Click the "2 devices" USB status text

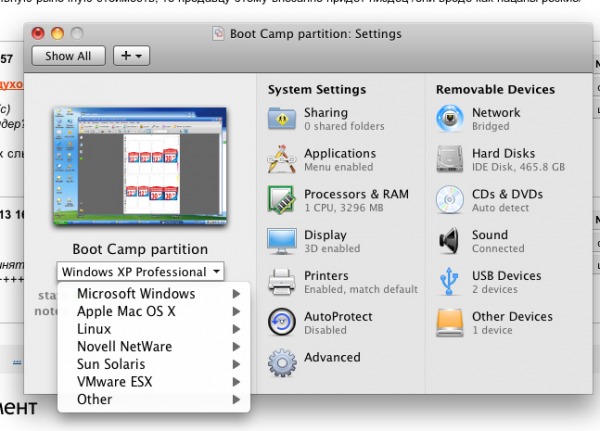495,289
